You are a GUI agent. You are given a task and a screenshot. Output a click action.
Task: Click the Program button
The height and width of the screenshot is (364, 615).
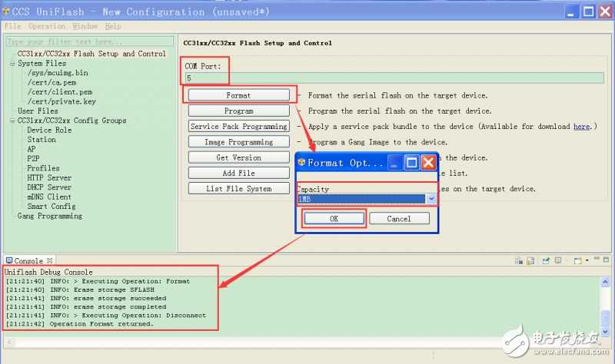pos(238,111)
